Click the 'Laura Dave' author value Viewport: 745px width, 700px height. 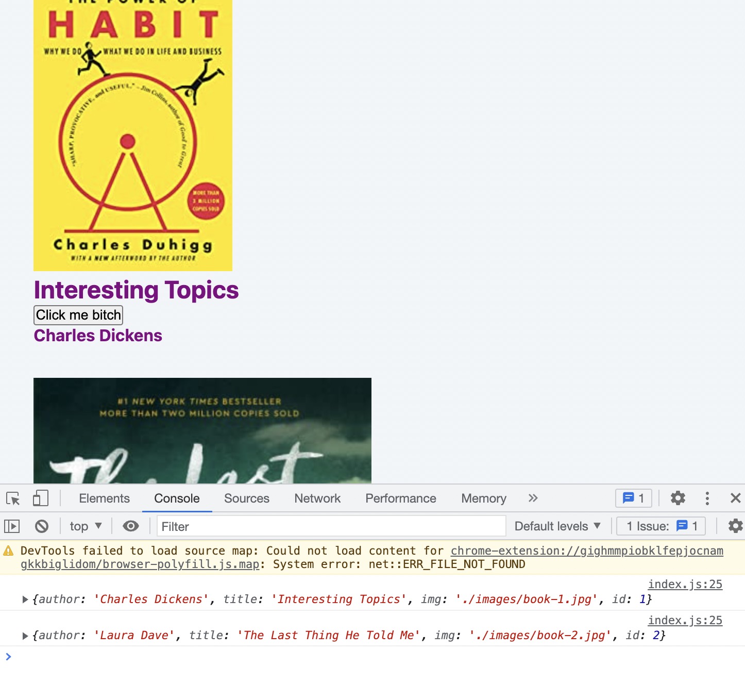(x=134, y=636)
